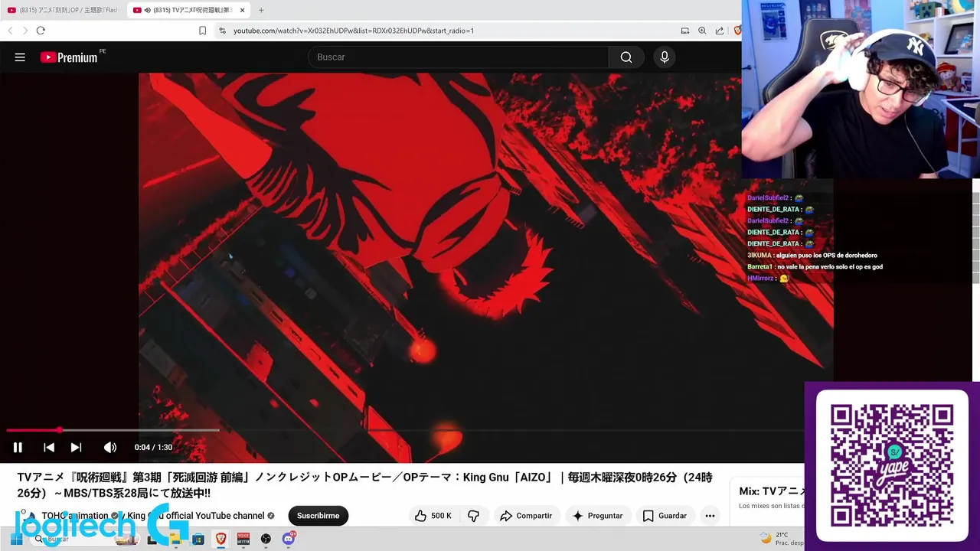Open Brave browser taskbar icon
Screen dimensions: 980x551
click(221, 539)
